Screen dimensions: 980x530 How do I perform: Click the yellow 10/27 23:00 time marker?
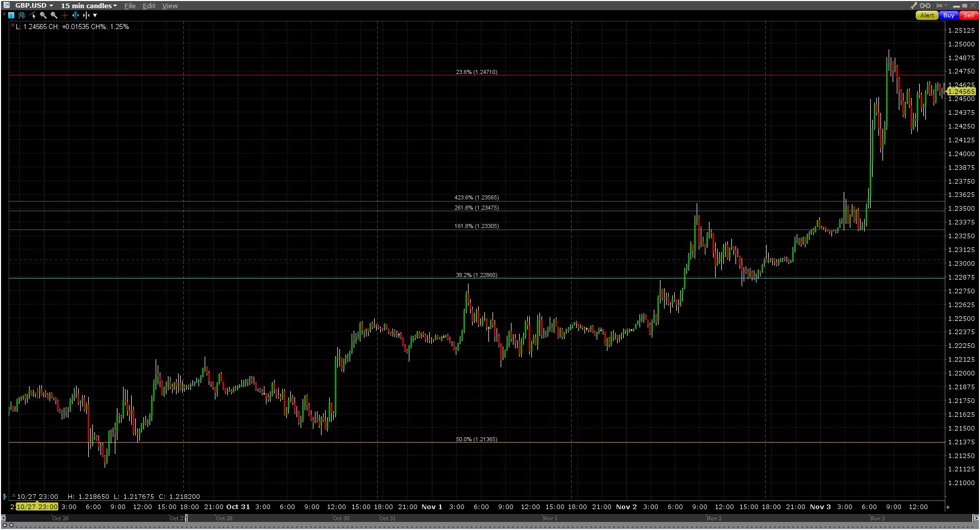pyautogui.click(x=37, y=507)
